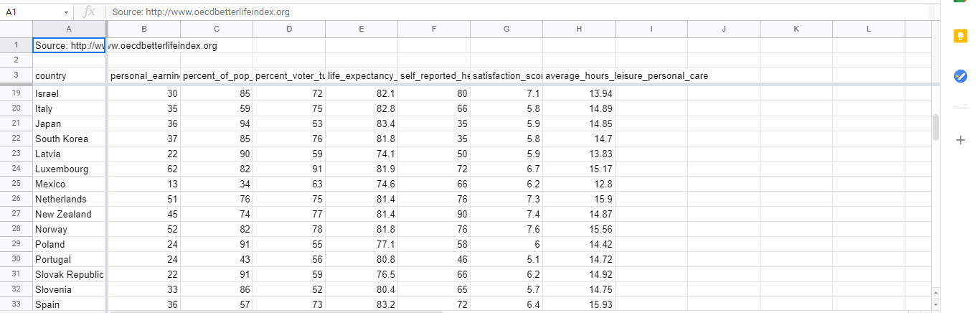Select the row 33 header

pyautogui.click(x=16, y=304)
